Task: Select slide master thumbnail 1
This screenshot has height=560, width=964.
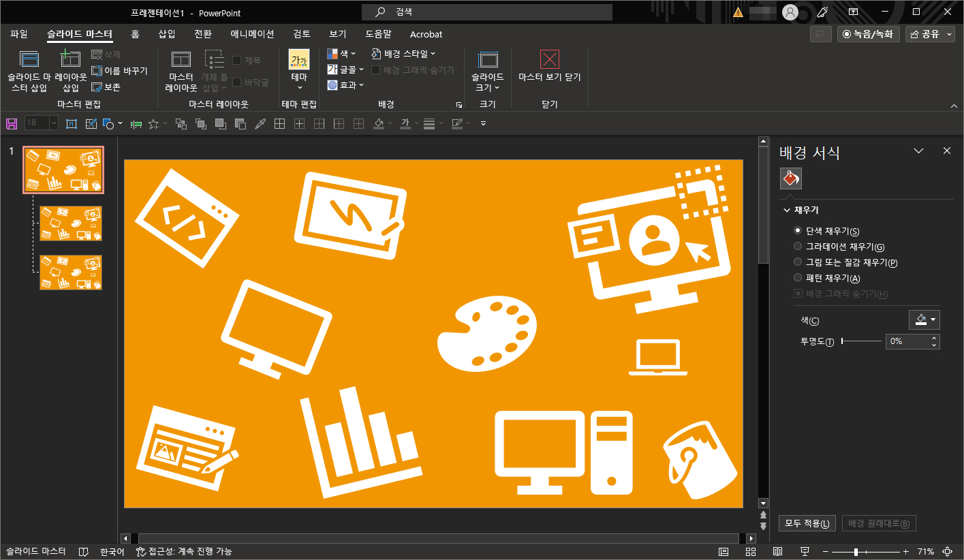Action: click(x=63, y=170)
